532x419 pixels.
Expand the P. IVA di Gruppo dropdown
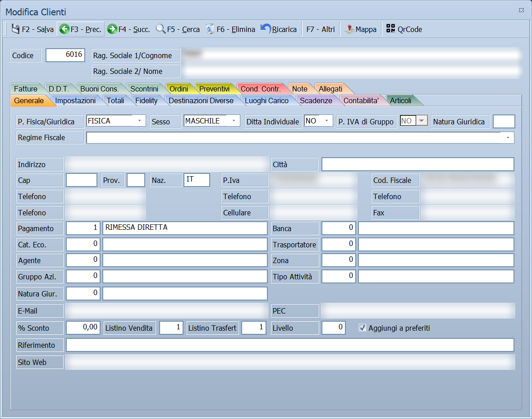point(422,121)
